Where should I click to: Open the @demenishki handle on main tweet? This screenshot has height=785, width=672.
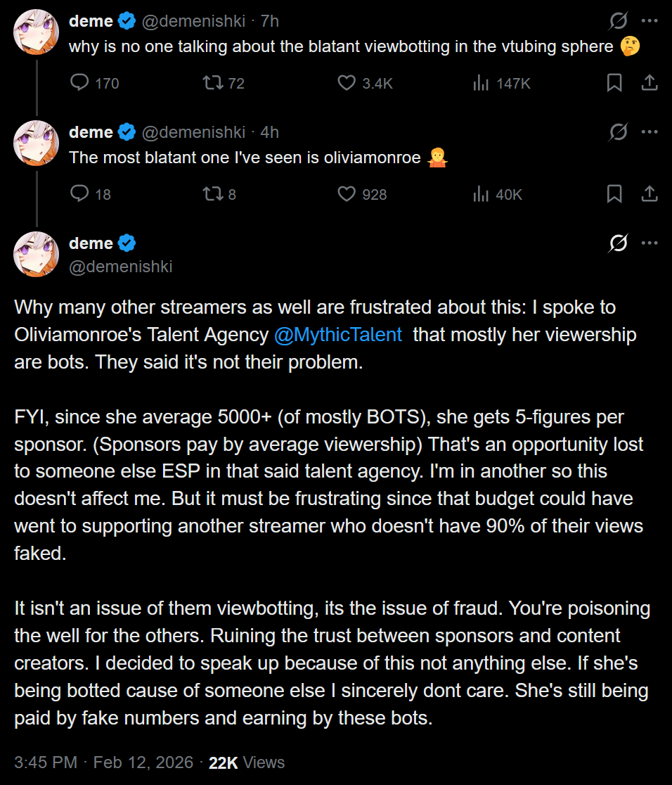121,267
